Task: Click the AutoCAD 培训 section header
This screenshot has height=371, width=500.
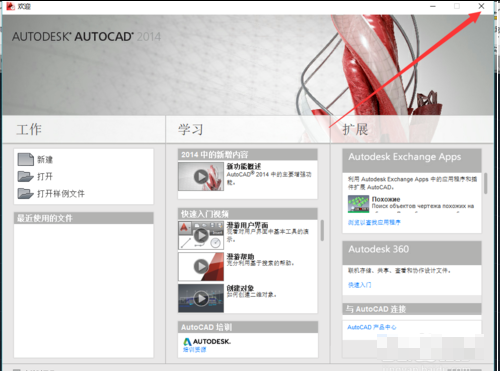Action: 248,327
